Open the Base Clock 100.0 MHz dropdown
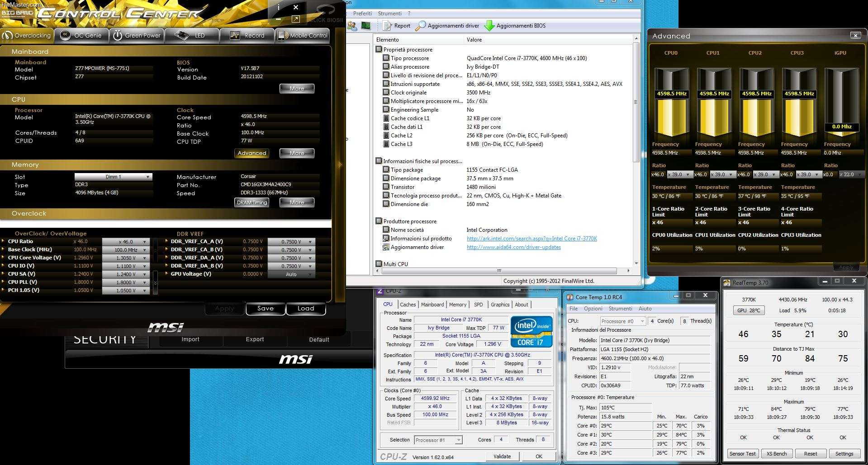Screen dimensions: 868x465 coord(126,250)
